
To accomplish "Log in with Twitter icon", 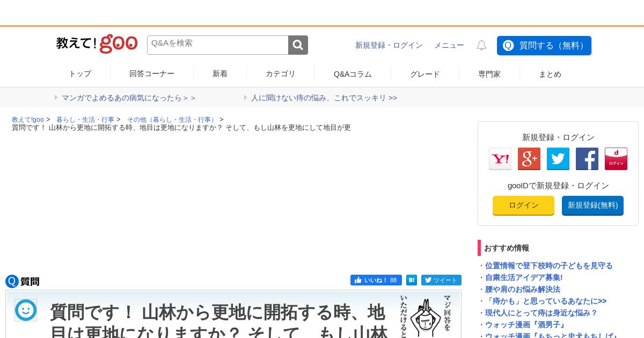I will click(x=558, y=159).
